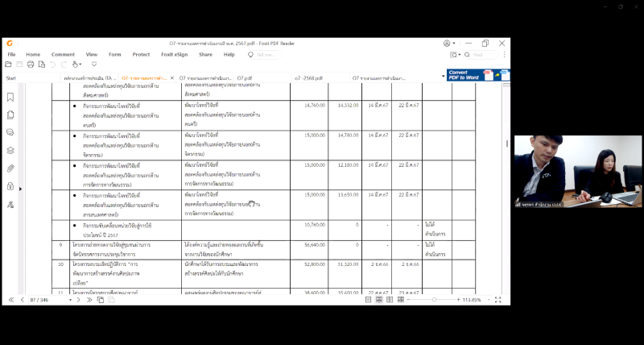Open the Security settings panel
644x345 pixels.
(x=10, y=185)
